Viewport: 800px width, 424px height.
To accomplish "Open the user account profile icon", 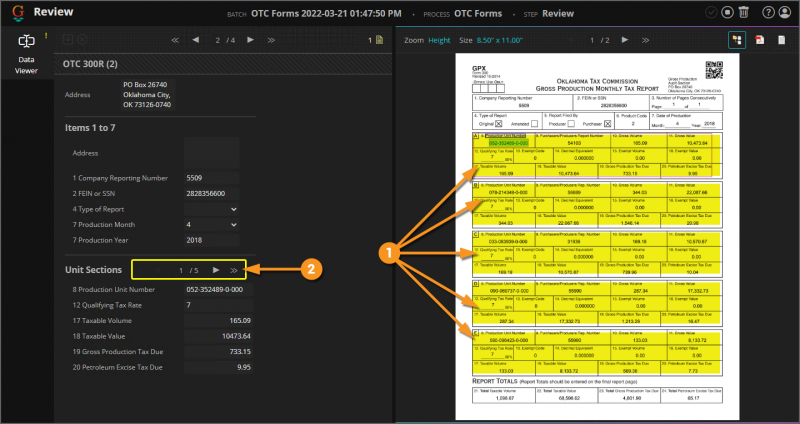I will coord(786,13).
